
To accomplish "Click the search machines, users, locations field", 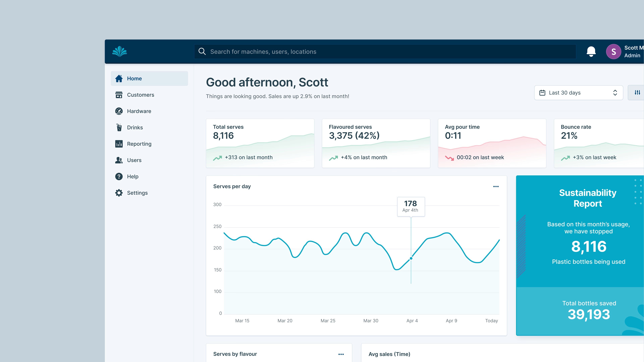I will pyautogui.click(x=385, y=52).
